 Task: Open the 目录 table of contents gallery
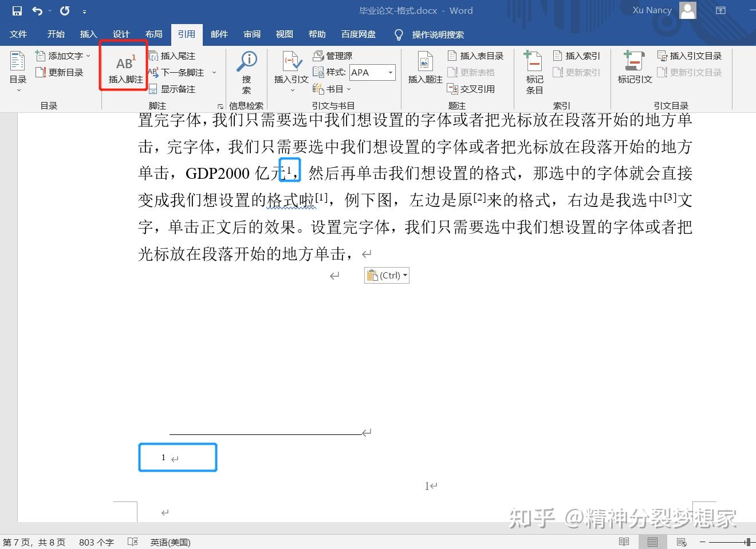tap(18, 72)
